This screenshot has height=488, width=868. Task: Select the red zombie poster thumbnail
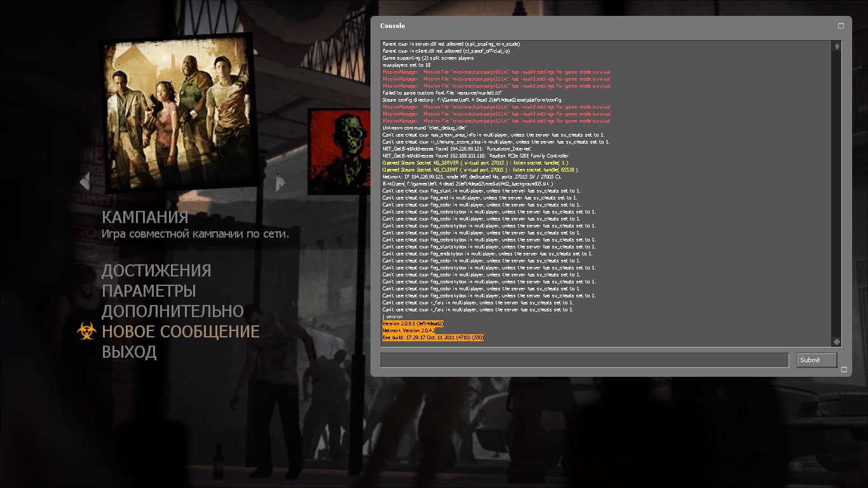pyautogui.click(x=339, y=151)
